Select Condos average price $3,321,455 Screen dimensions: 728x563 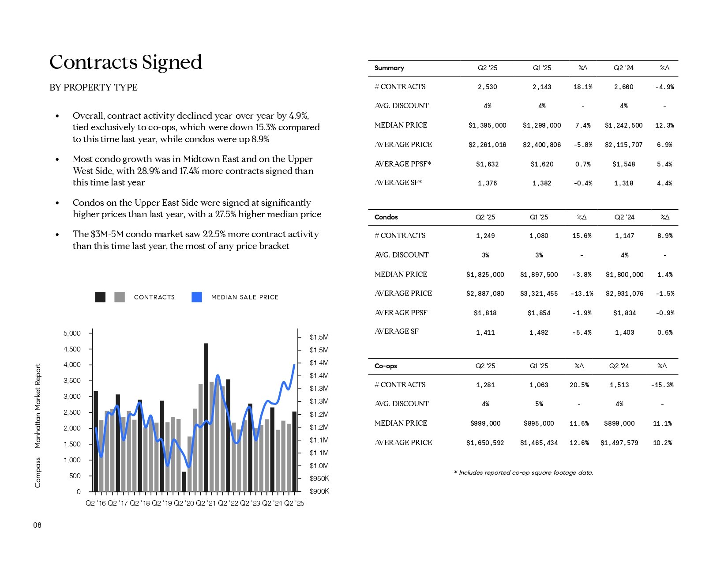[539, 294]
